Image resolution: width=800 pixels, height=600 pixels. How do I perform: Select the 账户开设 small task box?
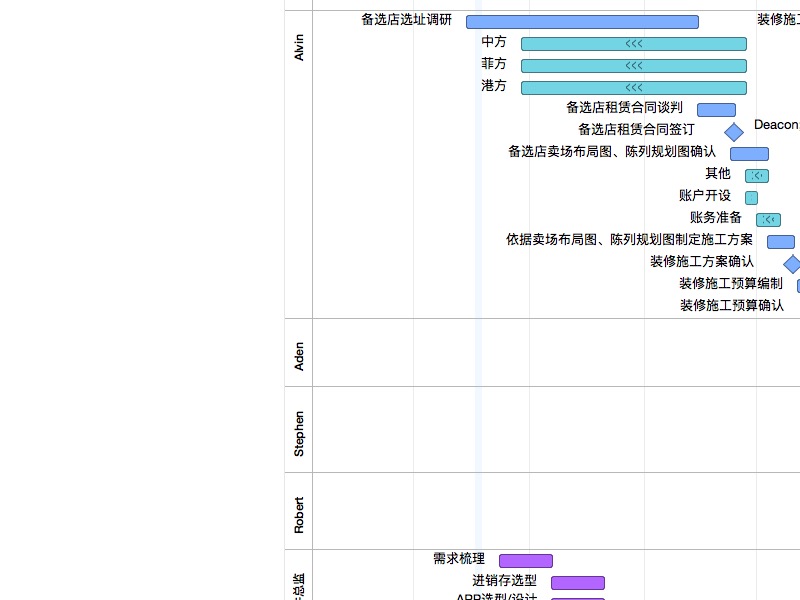click(x=751, y=197)
